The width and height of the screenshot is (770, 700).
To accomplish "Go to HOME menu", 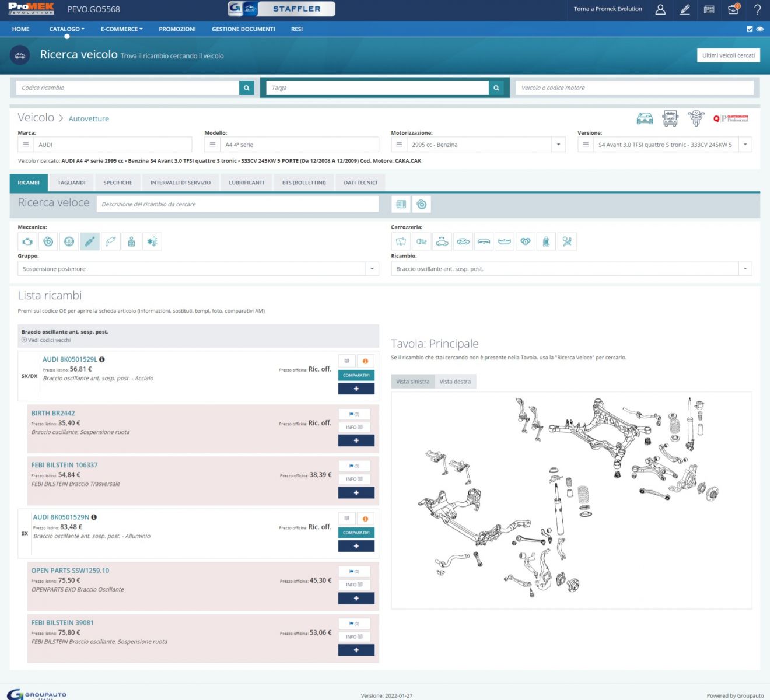I will coord(20,29).
